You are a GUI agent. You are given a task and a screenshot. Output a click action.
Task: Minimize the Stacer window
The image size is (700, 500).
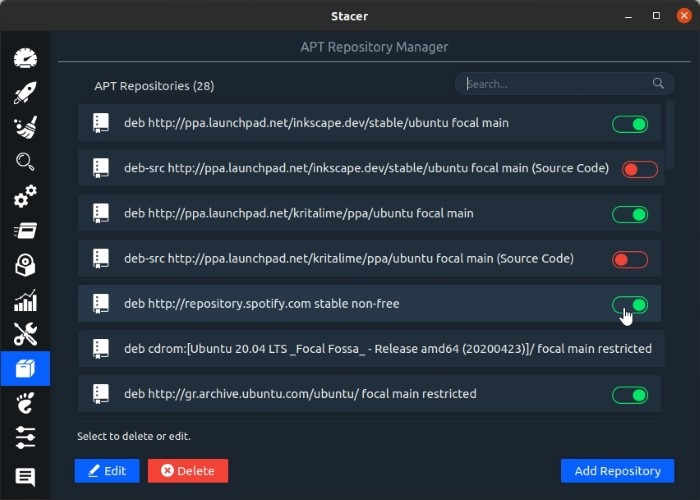pos(629,16)
